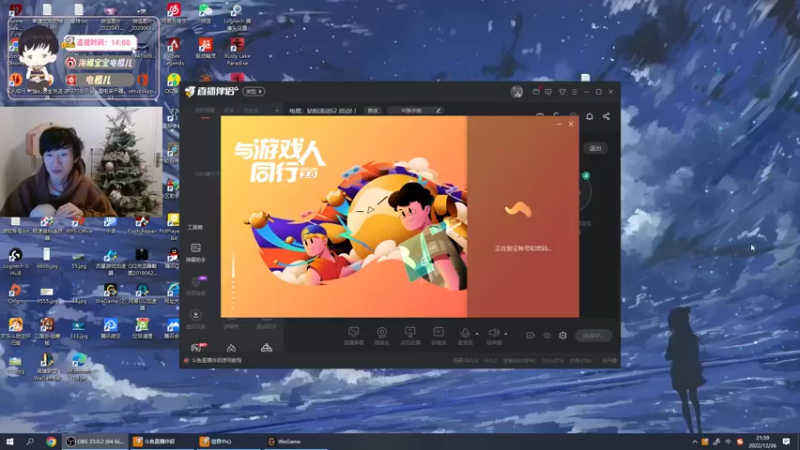The width and height of the screenshot is (800, 450).
Task: Minimize the WeGame login dialog
Action: 559,124
